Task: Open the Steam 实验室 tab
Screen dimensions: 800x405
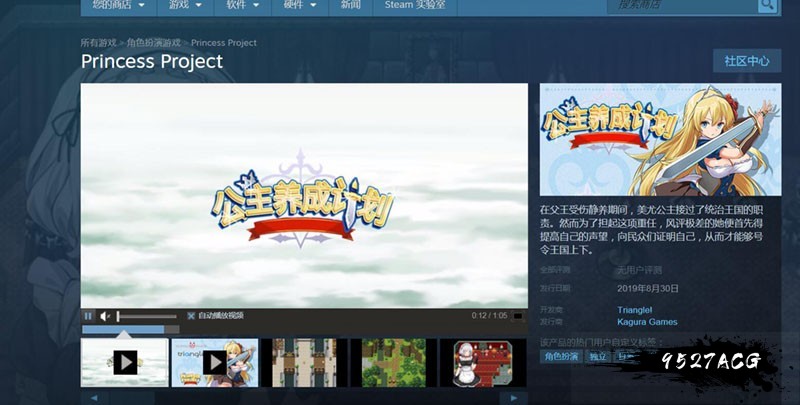Action: click(415, 5)
